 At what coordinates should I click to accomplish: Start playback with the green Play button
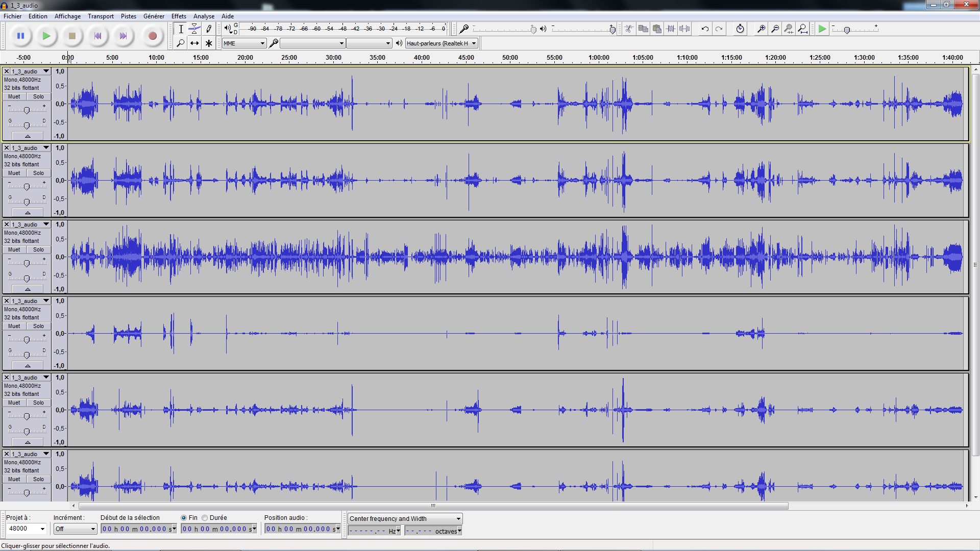(x=46, y=36)
